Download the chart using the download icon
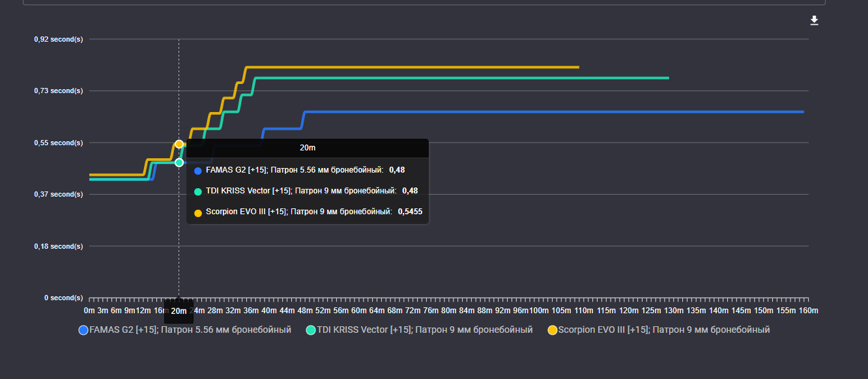The height and width of the screenshot is (379, 868). point(814,21)
